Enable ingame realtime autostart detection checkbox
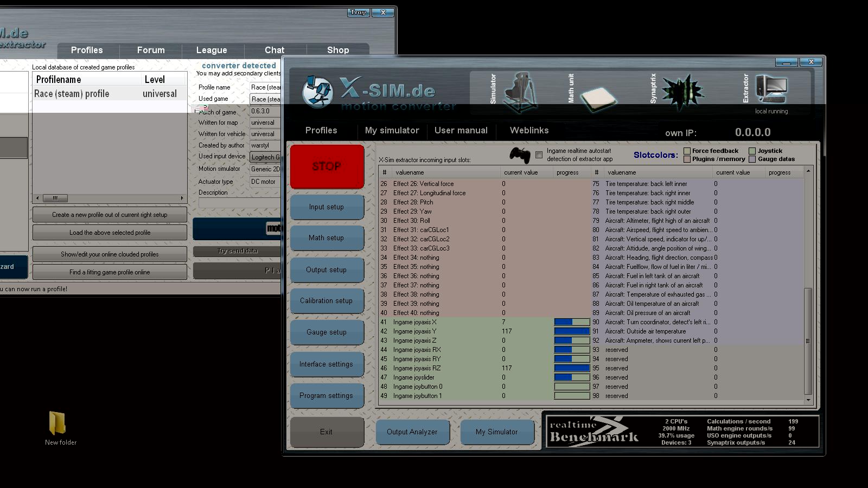Viewport: 868px width, 488px height. click(539, 155)
